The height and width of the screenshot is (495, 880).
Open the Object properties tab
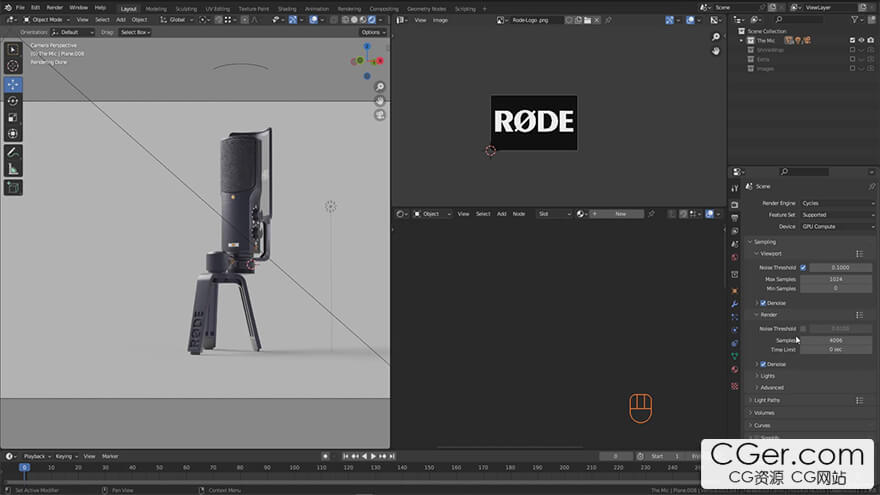coord(735,291)
